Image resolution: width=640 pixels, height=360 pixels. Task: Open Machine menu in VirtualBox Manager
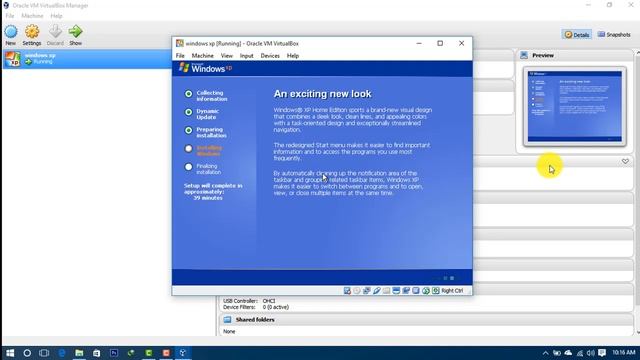[x=32, y=16]
